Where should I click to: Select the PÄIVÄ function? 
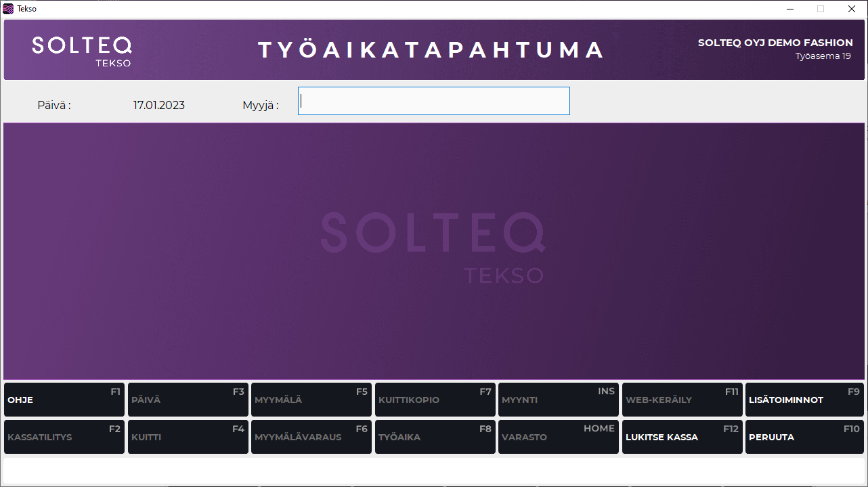point(188,400)
